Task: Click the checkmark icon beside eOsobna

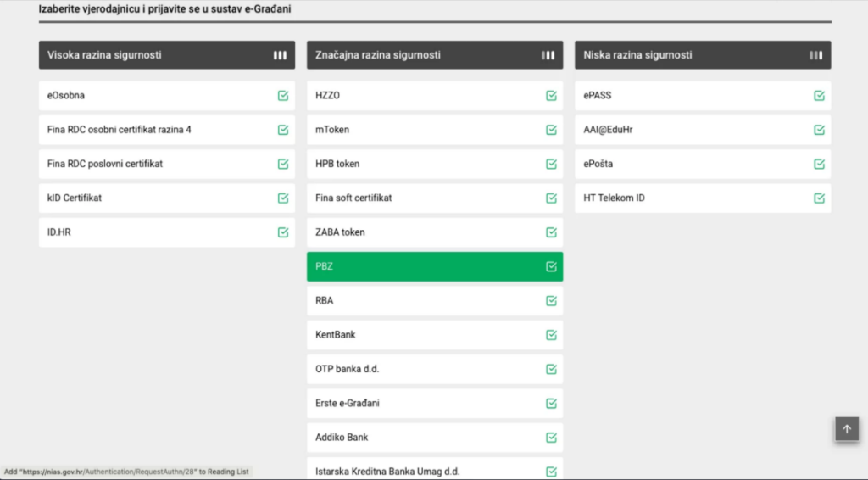Action: click(x=283, y=96)
